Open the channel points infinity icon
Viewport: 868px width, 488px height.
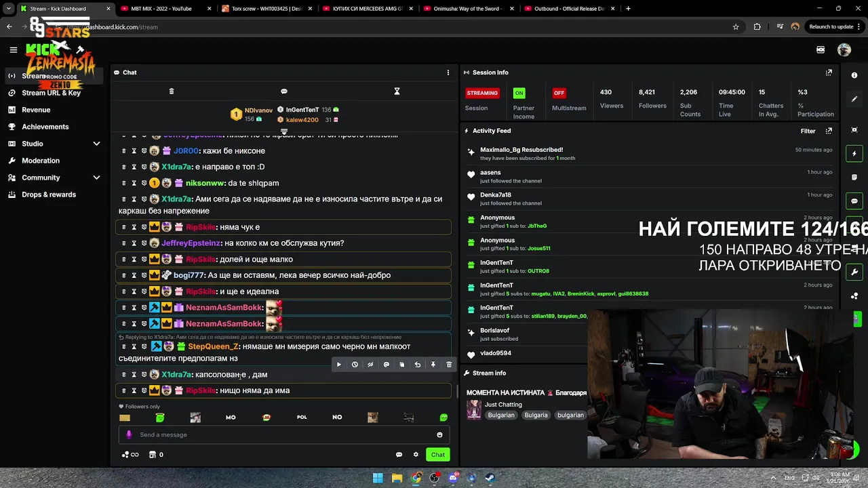tap(130, 455)
